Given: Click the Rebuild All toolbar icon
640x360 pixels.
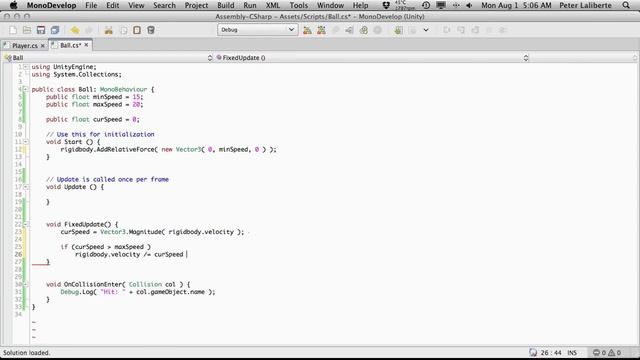Looking at the screenshot, I should click(x=321, y=30).
